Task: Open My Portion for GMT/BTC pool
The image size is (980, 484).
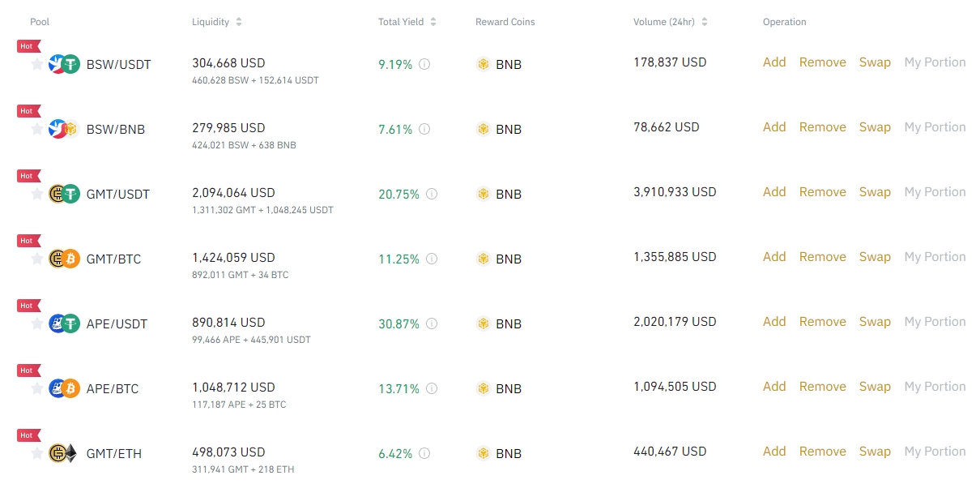Action: point(935,257)
